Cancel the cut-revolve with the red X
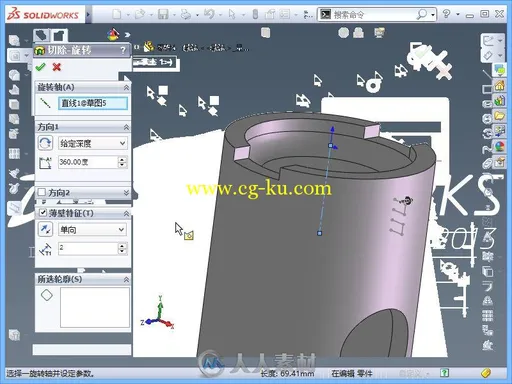This screenshot has width=512, height=384. [x=57, y=67]
